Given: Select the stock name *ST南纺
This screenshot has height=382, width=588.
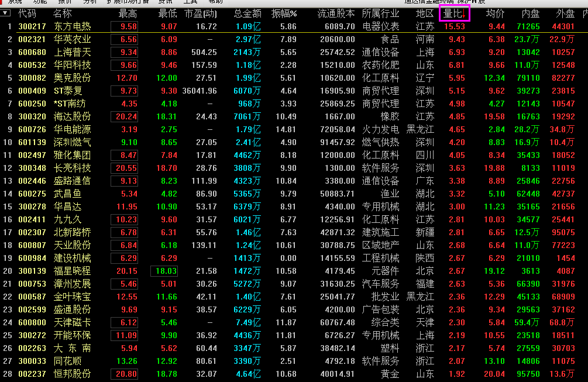Looking at the screenshot, I should [x=70, y=104].
